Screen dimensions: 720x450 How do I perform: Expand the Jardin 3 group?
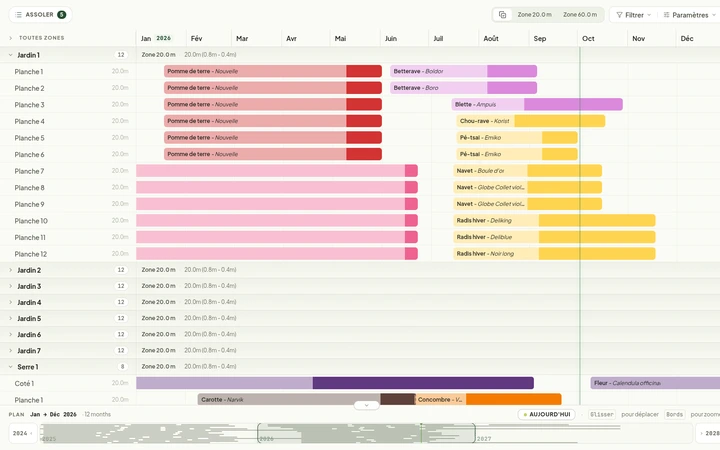[x=11, y=286]
